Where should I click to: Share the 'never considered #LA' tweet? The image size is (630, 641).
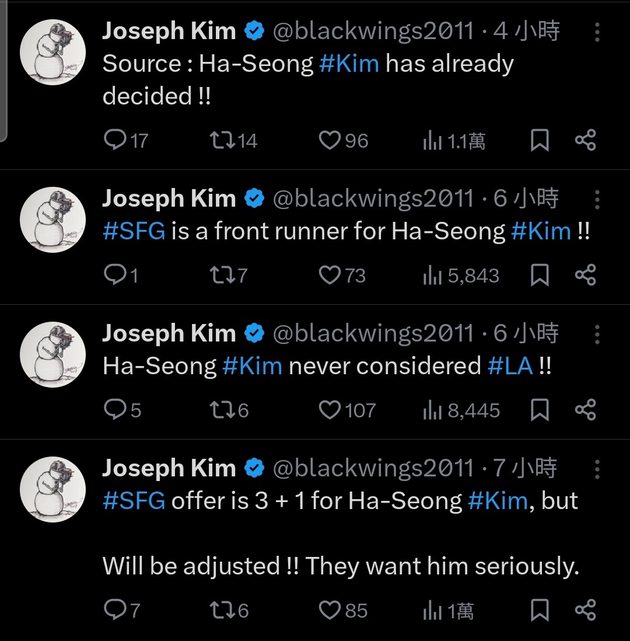point(586,409)
